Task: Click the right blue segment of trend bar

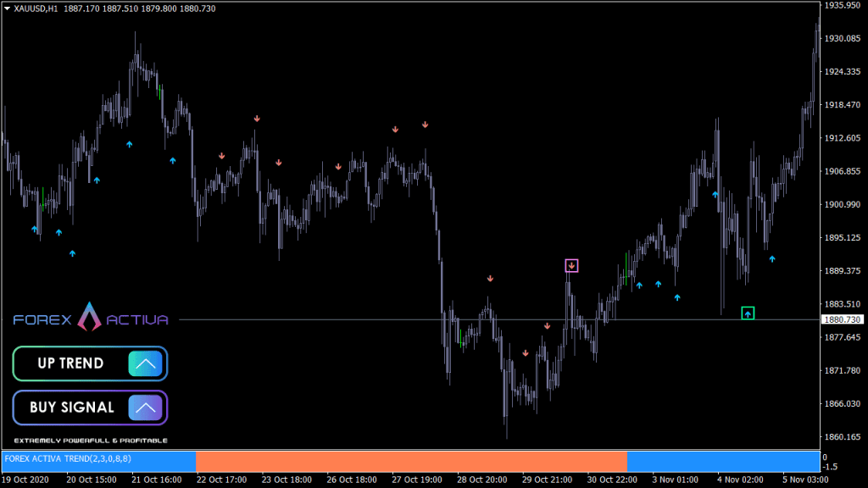Action: tap(723, 461)
